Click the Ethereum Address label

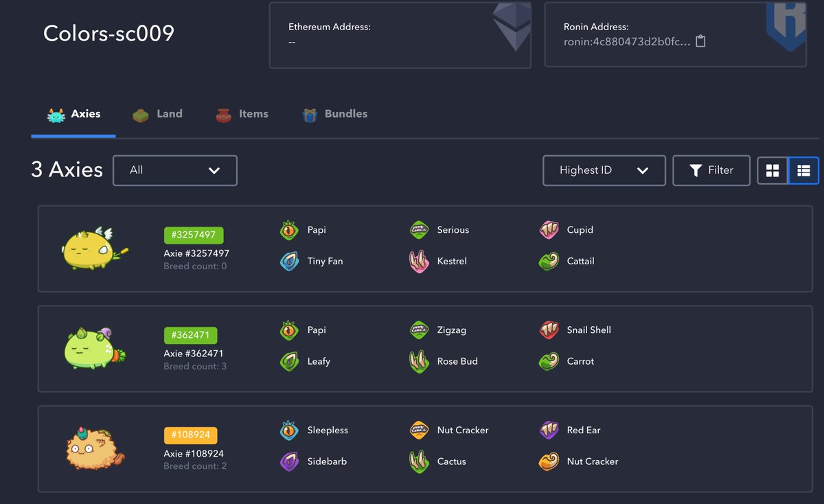pyautogui.click(x=330, y=27)
